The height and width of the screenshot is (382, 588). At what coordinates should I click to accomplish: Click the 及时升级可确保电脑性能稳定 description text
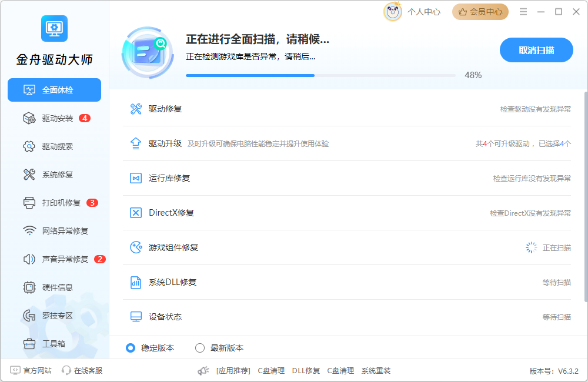(258, 144)
